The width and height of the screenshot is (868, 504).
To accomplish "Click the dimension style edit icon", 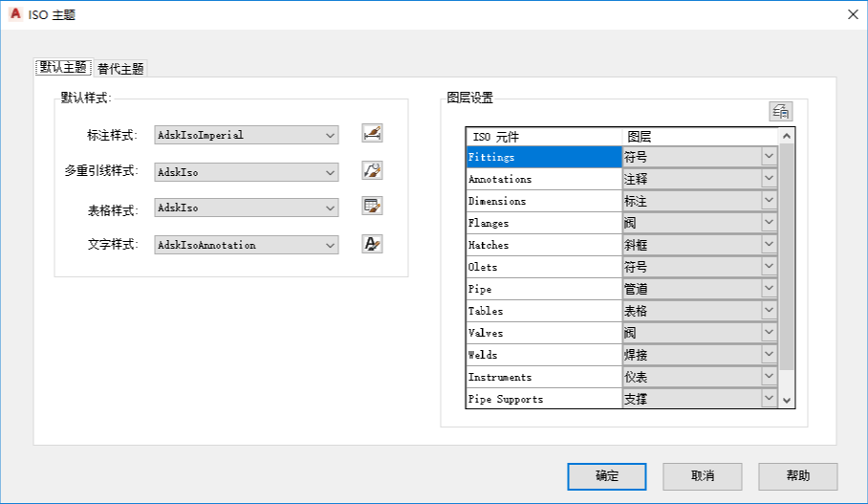I will [x=372, y=134].
